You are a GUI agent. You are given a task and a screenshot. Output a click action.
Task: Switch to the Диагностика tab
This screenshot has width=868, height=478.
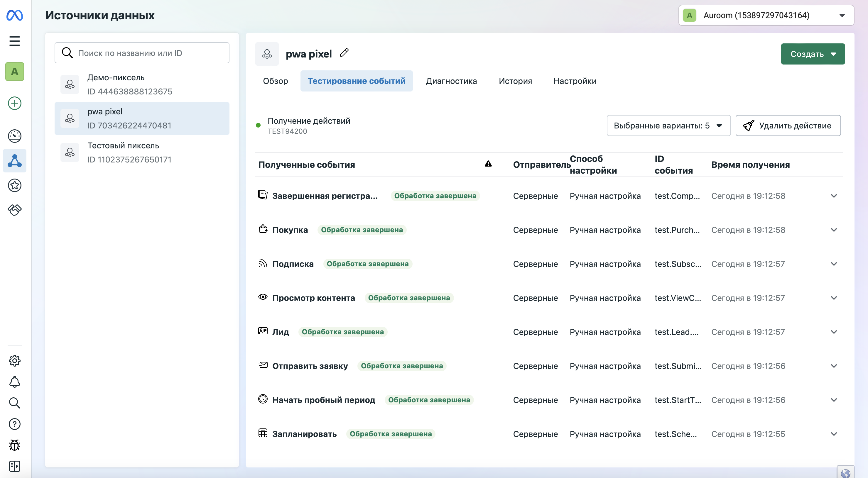click(451, 81)
